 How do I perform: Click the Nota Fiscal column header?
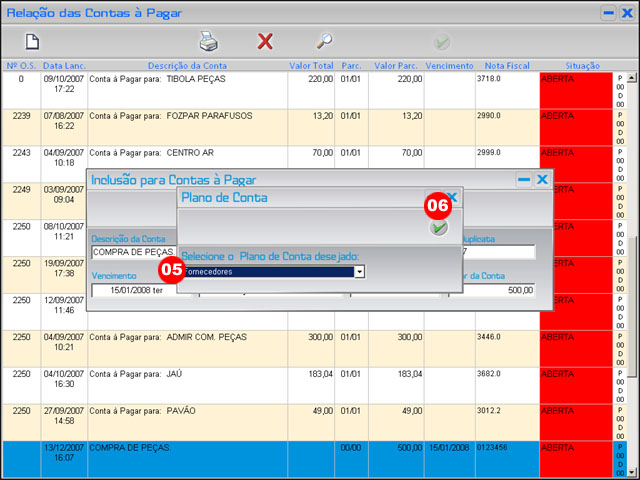[x=506, y=64]
